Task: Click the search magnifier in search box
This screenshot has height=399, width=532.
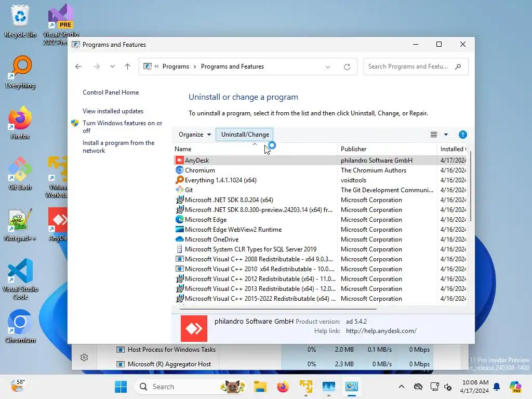Action: (x=458, y=66)
